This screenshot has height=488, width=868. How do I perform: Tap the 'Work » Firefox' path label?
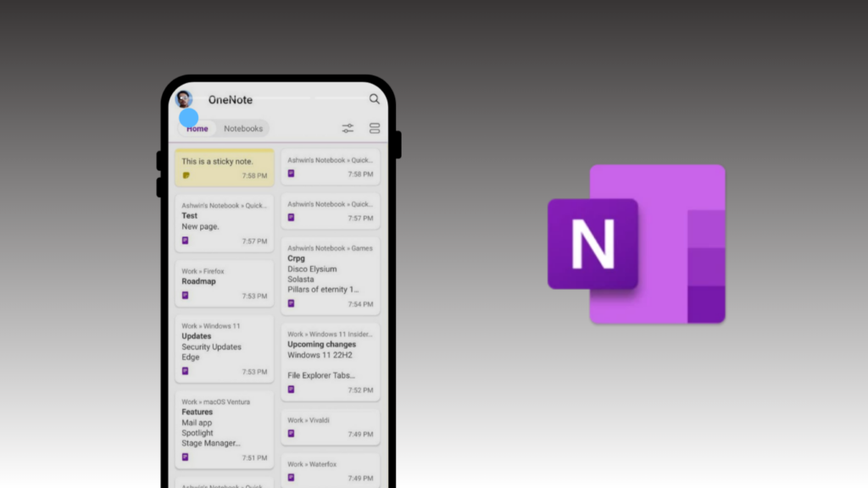pyautogui.click(x=203, y=271)
